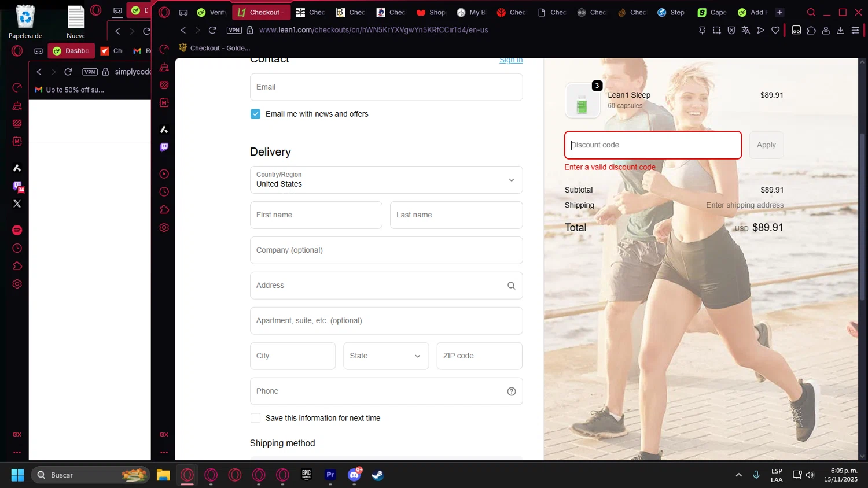Click the address lookup magnifier in Address field

(x=512, y=286)
